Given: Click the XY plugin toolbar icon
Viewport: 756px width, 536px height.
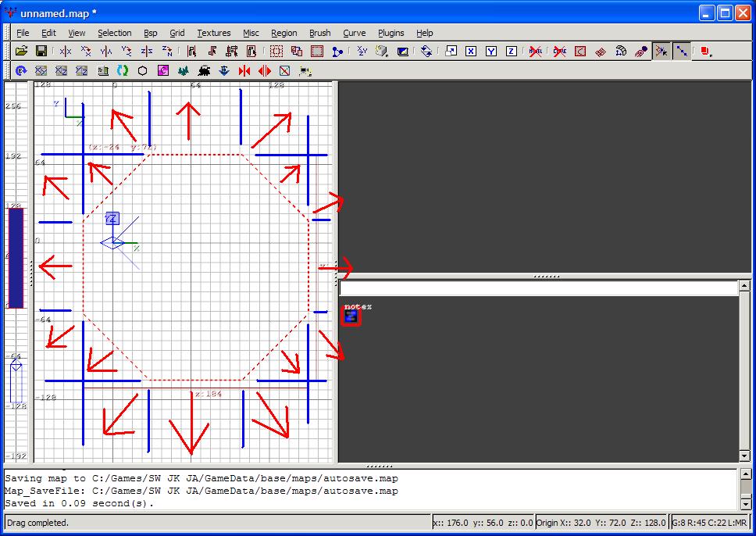Looking at the screenshot, I should [x=41, y=71].
